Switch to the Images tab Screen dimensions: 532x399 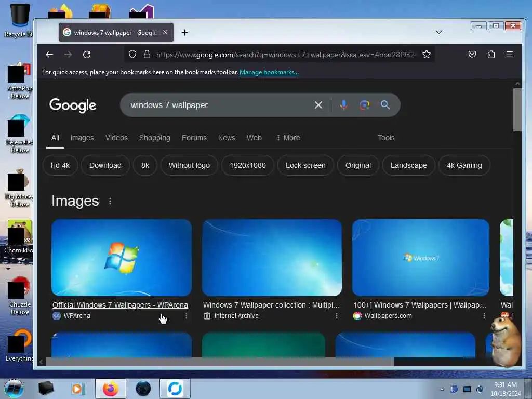tap(82, 138)
